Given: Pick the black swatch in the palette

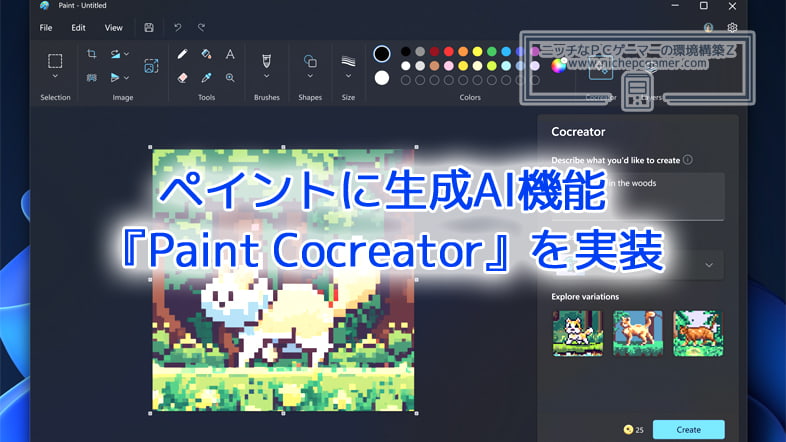Looking at the screenshot, I should (x=406, y=51).
